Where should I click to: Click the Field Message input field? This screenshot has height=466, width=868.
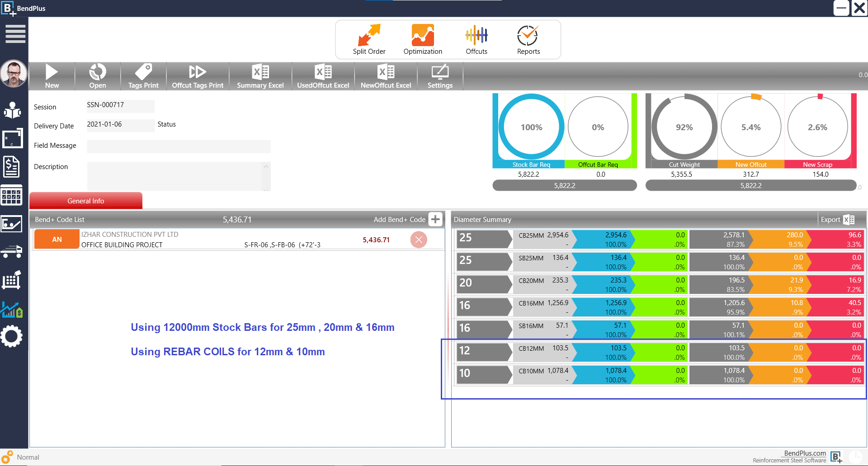(x=179, y=146)
